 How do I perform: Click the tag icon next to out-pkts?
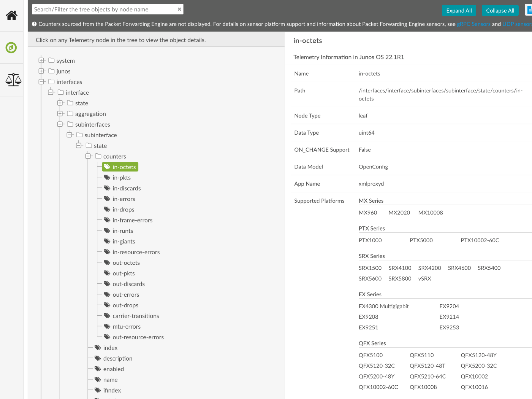pos(107,273)
